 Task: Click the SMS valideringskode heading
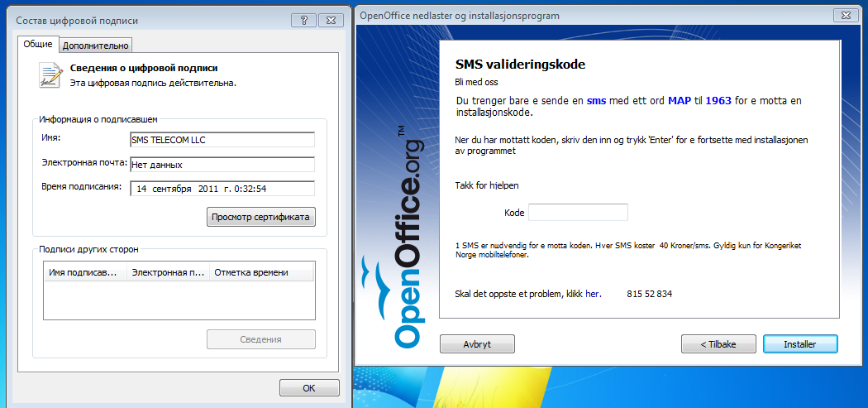pyautogui.click(x=520, y=64)
